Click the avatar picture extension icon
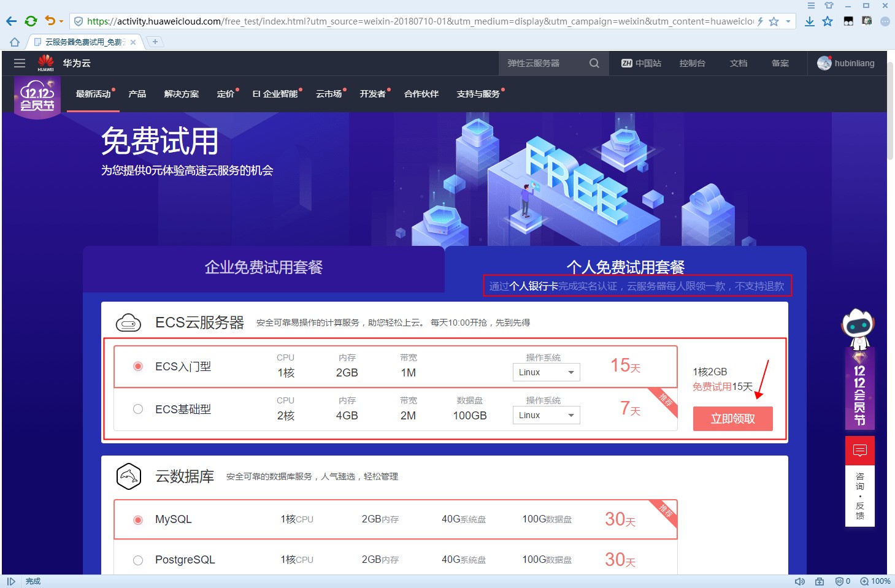 point(867,21)
